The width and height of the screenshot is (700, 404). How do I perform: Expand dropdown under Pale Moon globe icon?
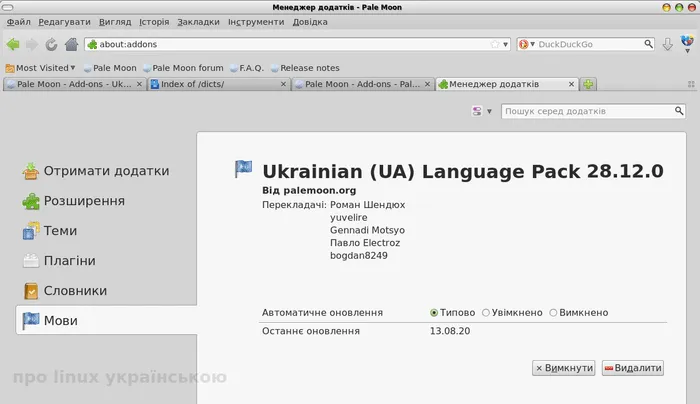[x=688, y=51]
